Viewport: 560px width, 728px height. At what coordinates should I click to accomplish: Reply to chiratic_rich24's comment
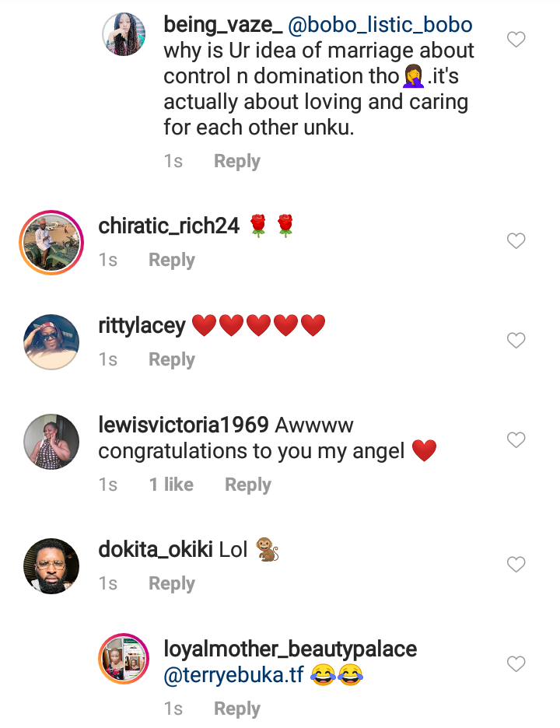click(172, 261)
